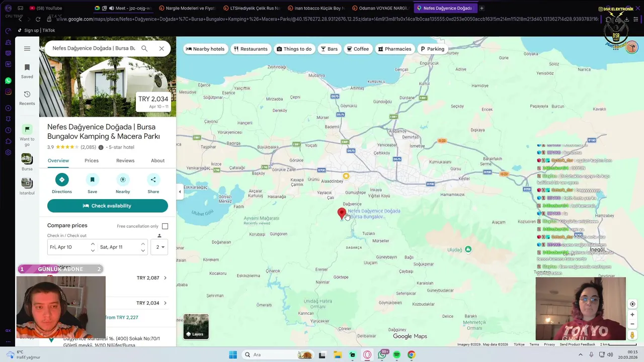
Task: Get Directions to Nefes Dağyenice
Action: click(x=62, y=184)
